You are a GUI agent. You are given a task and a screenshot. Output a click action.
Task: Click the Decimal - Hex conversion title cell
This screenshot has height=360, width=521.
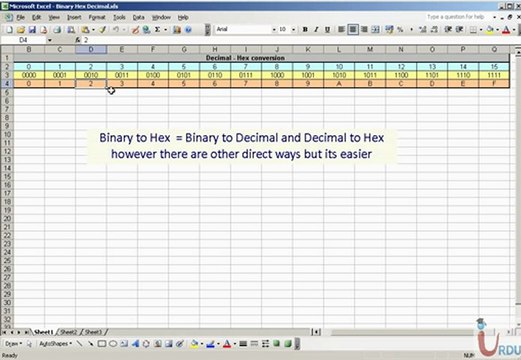tap(261, 58)
